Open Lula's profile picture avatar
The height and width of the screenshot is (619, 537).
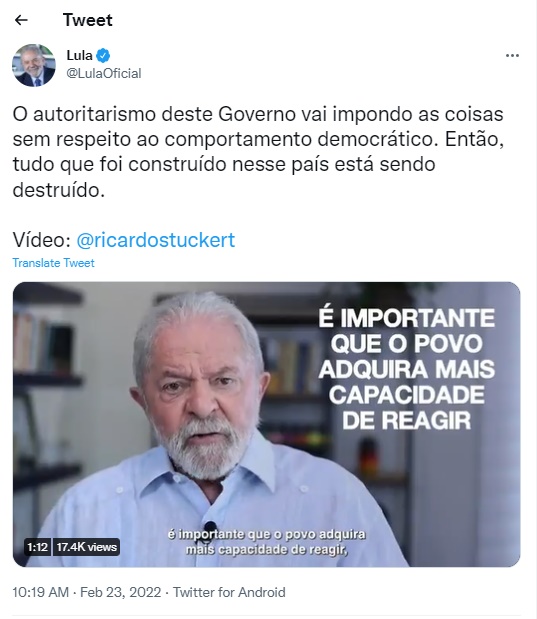(34, 65)
